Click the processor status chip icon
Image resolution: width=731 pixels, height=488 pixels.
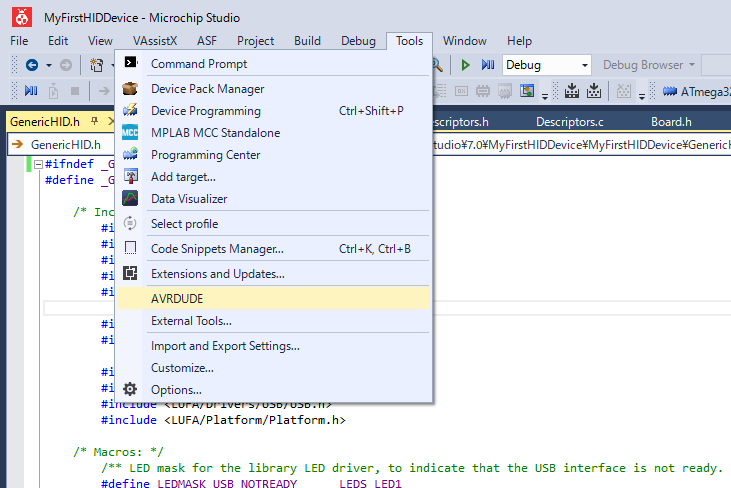[483, 91]
